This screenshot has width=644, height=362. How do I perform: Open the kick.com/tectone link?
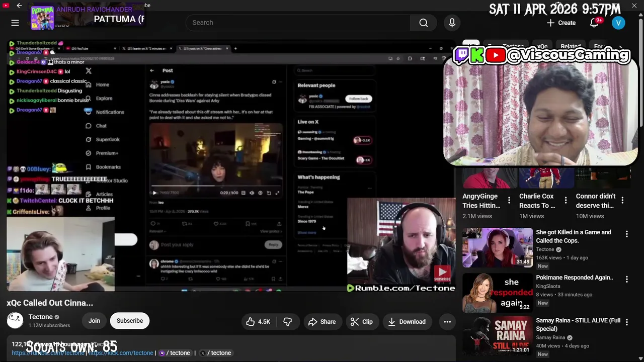tap(121, 353)
